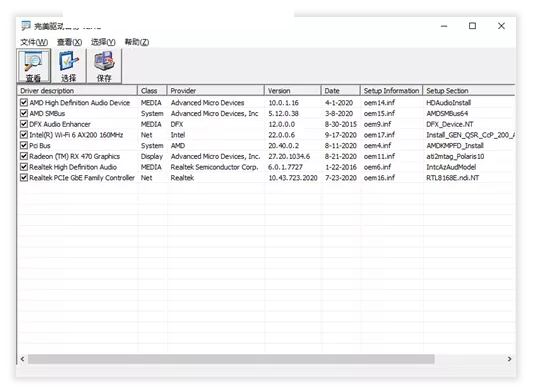
Task: Sort by the Provider column header
Action: [216, 91]
